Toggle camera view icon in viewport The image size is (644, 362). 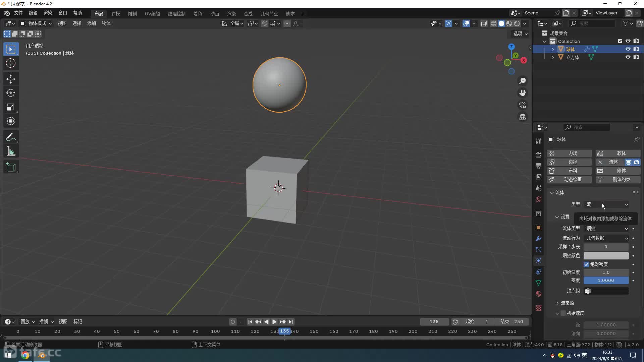[x=523, y=105]
